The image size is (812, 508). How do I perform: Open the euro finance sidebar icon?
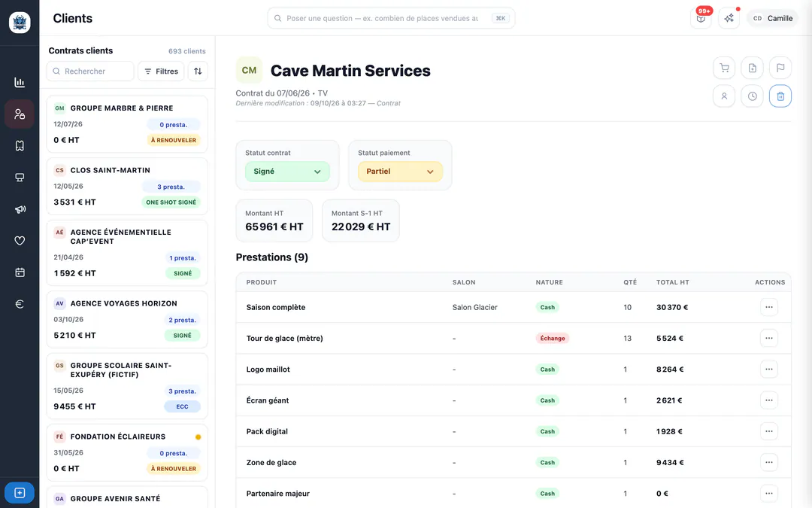pyautogui.click(x=19, y=304)
